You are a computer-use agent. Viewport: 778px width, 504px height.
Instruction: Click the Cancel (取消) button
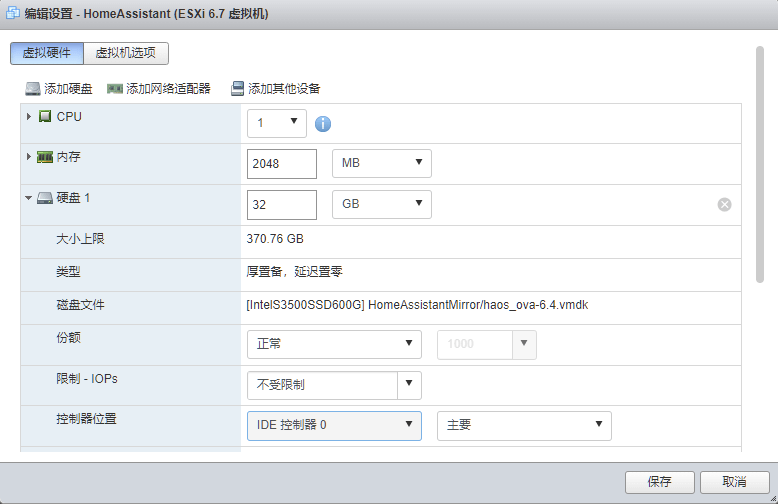[735, 482]
